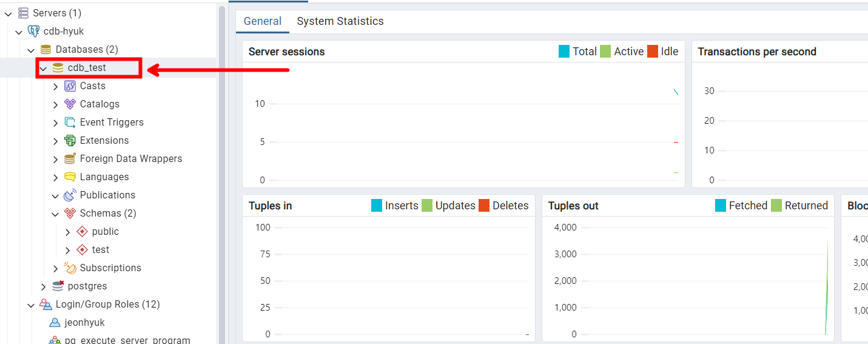The height and width of the screenshot is (344, 868).
Task: Toggle the Fetched legend swatch
Action: click(x=721, y=206)
